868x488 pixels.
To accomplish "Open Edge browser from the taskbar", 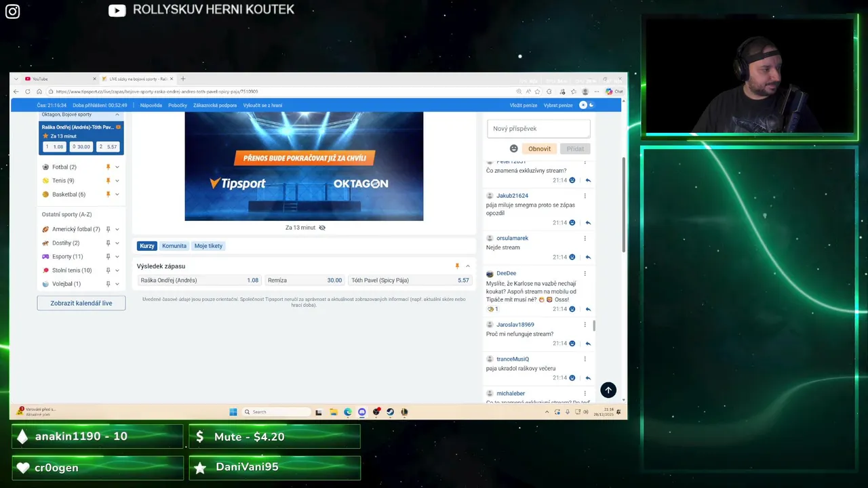I will point(347,411).
